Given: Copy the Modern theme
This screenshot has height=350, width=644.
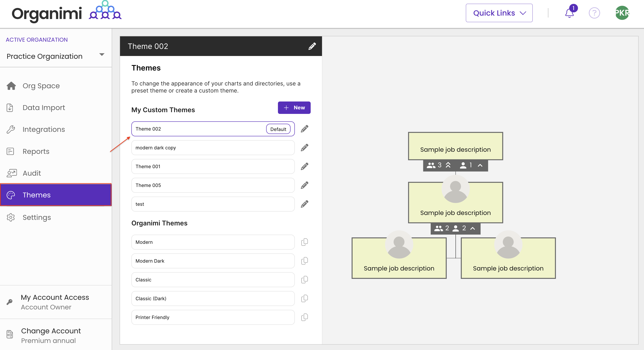Looking at the screenshot, I should tap(304, 242).
